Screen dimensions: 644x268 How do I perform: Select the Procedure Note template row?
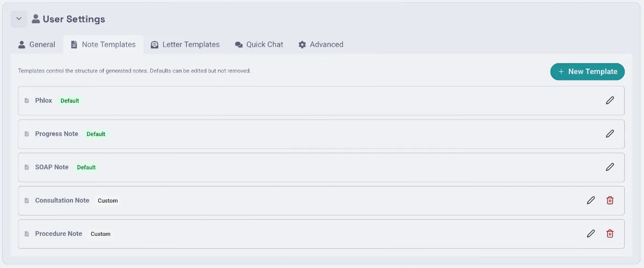(x=321, y=234)
